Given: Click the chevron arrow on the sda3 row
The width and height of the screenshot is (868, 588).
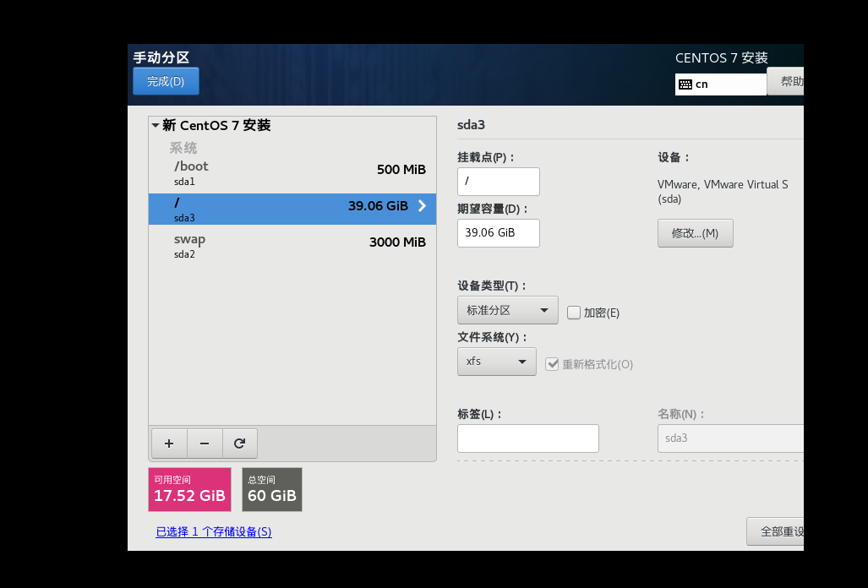Looking at the screenshot, I should coord(422,206).
